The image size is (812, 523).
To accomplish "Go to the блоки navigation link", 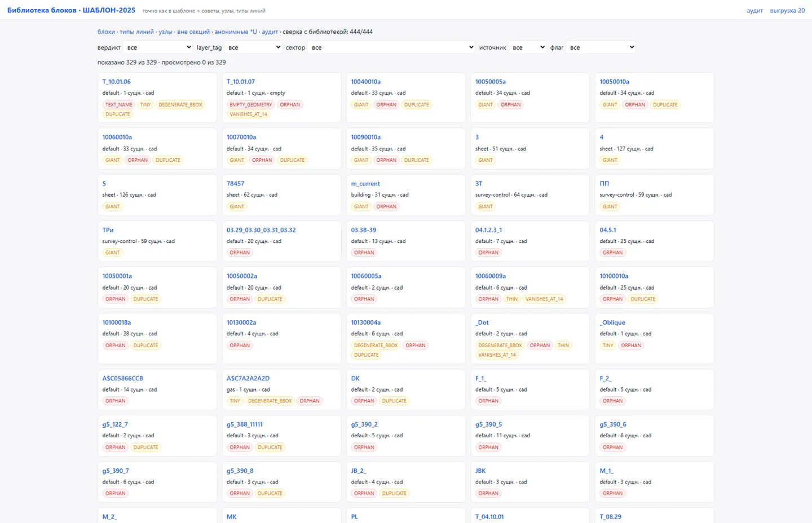I will point(106,32).
